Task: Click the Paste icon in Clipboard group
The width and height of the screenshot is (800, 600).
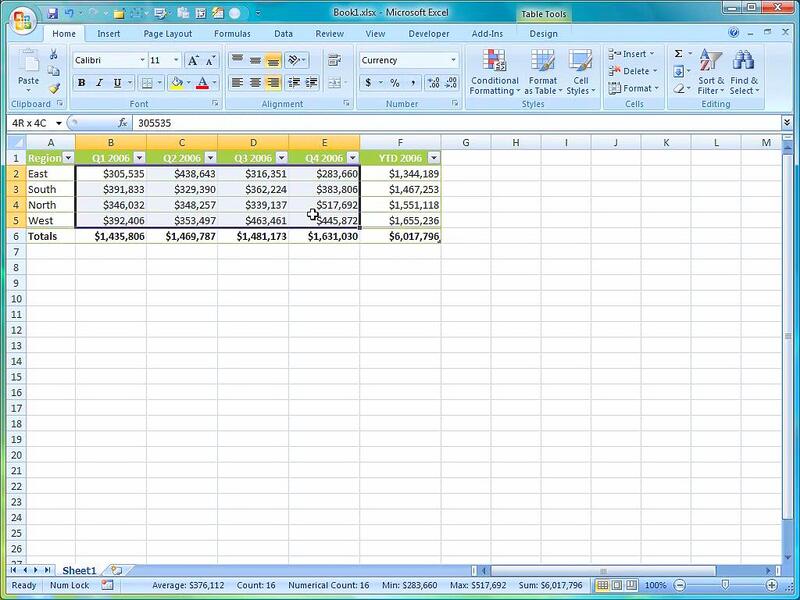Action: [28, 62]
